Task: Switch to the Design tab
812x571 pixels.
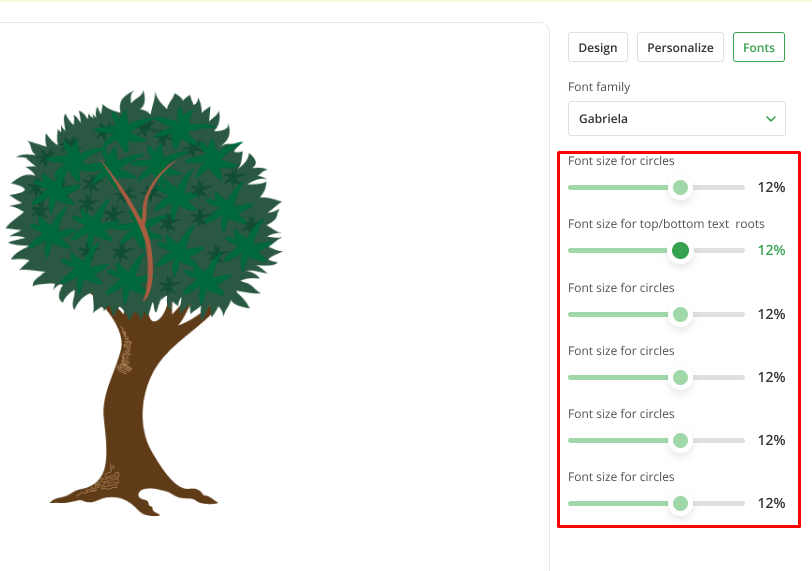Action: pyautogui.click(x=598, y=47)
